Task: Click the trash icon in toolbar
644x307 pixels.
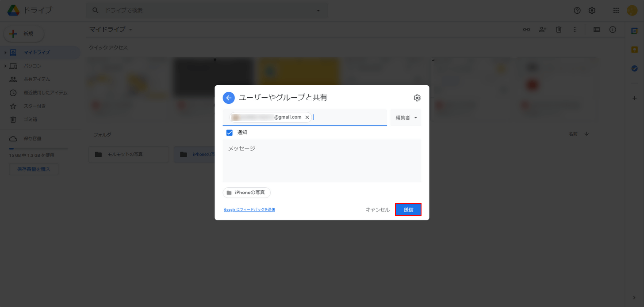Action: tap(559, 30)
